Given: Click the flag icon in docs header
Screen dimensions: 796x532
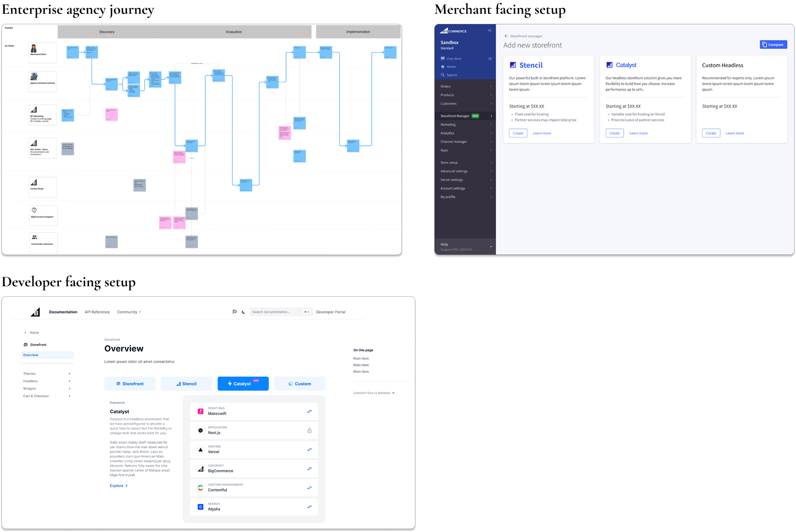Looking at the screenshot, I should [x=234, y=312].
